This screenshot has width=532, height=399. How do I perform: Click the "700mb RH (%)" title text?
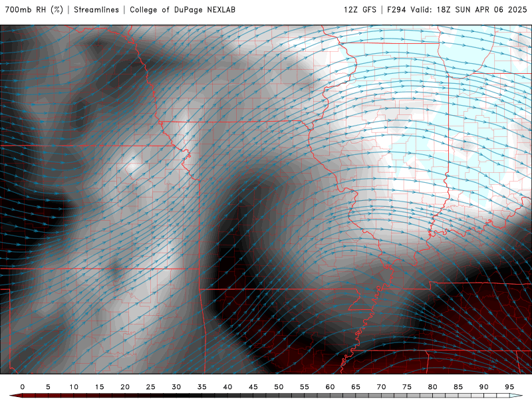point(35,10)
